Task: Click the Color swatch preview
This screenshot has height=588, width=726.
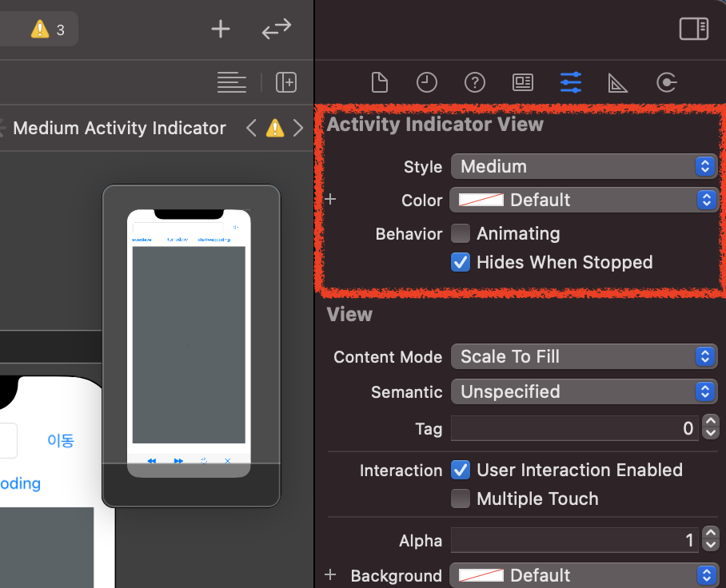Action: point(481,200)
